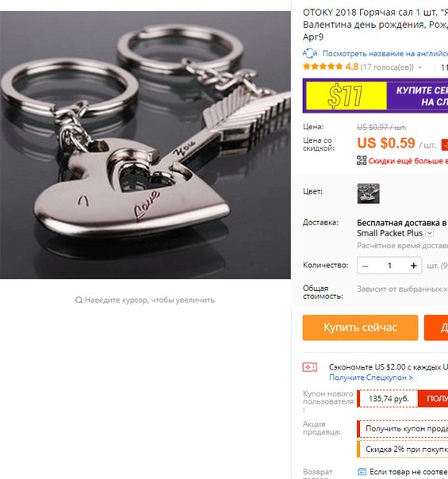Open Посмотреть название на английском link

point(385,54)
